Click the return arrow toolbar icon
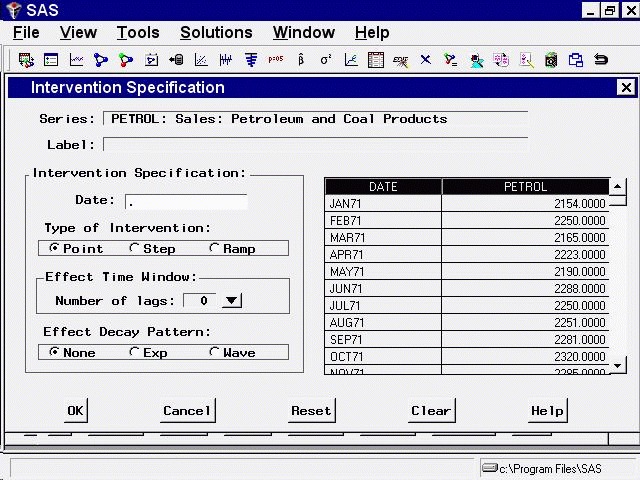Viewport: 640px width, 480px height. click(601, 60)
